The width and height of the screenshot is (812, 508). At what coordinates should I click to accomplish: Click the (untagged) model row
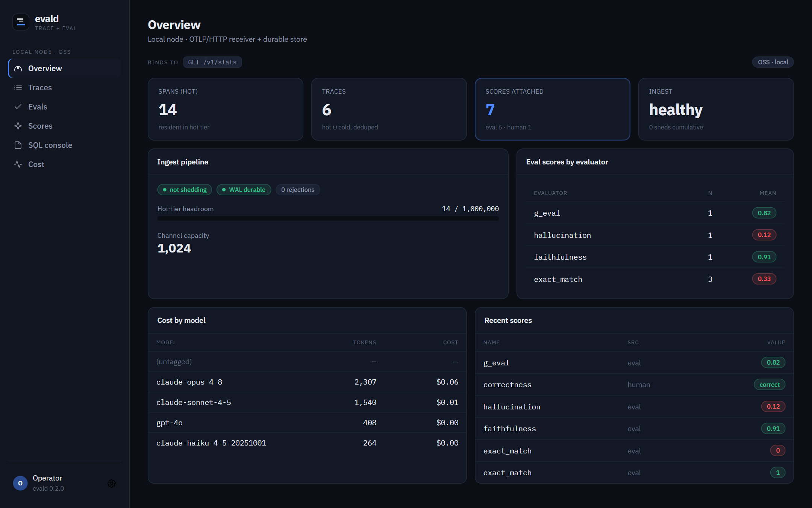307,362
